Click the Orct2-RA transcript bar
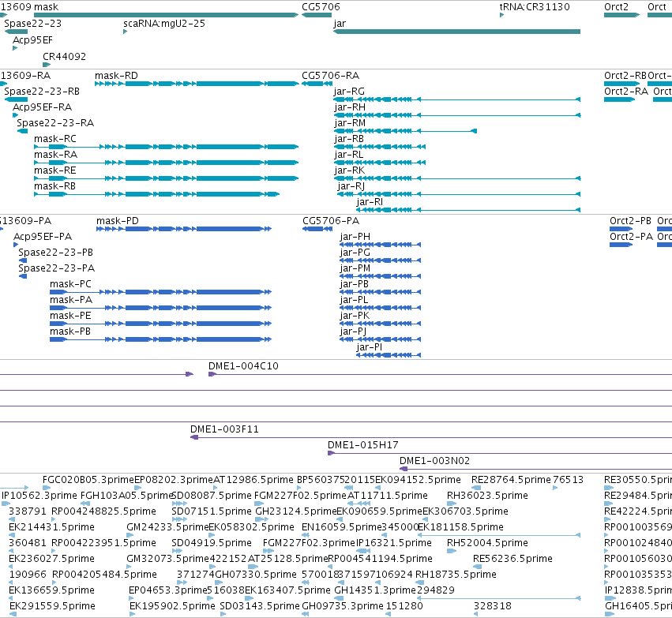The image size is (672, 618). 619,99
